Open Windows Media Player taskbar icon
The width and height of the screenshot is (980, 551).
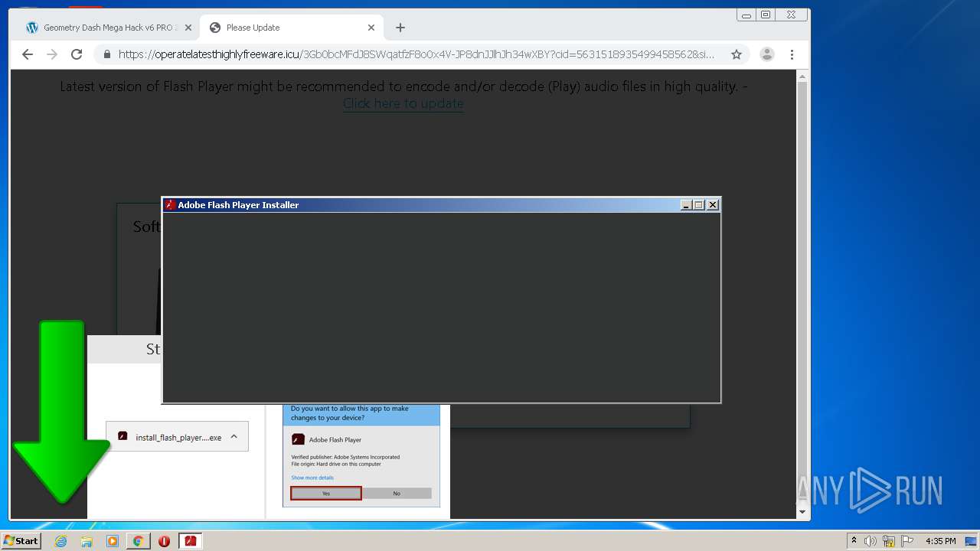tap(113, 541)
